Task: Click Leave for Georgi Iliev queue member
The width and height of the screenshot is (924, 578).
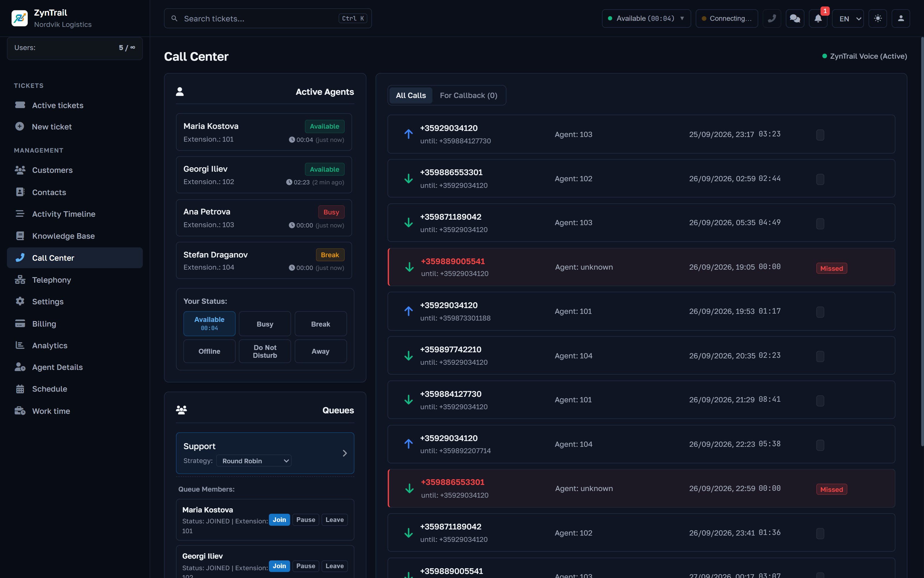Action: coord(334,566)
